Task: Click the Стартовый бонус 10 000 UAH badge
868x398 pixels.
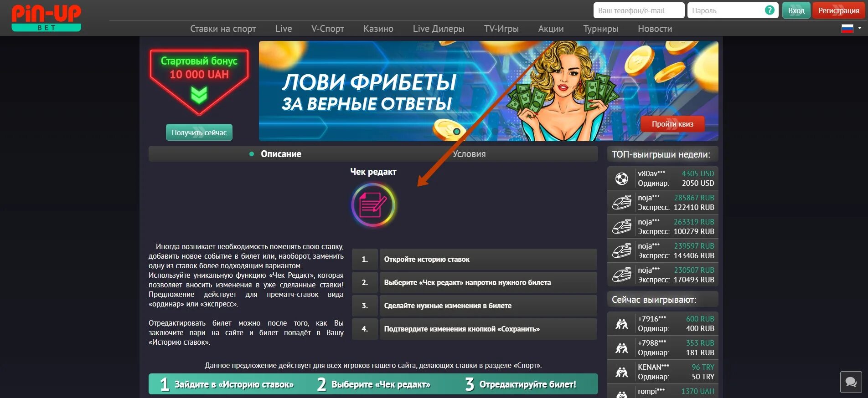Action: [199, 82]
